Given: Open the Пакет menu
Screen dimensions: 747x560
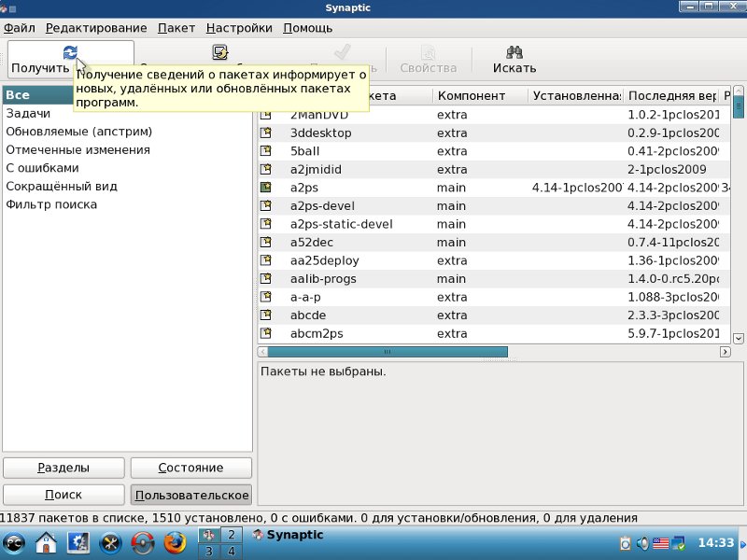Looking at the screenshot, I should tap(176, 28).
